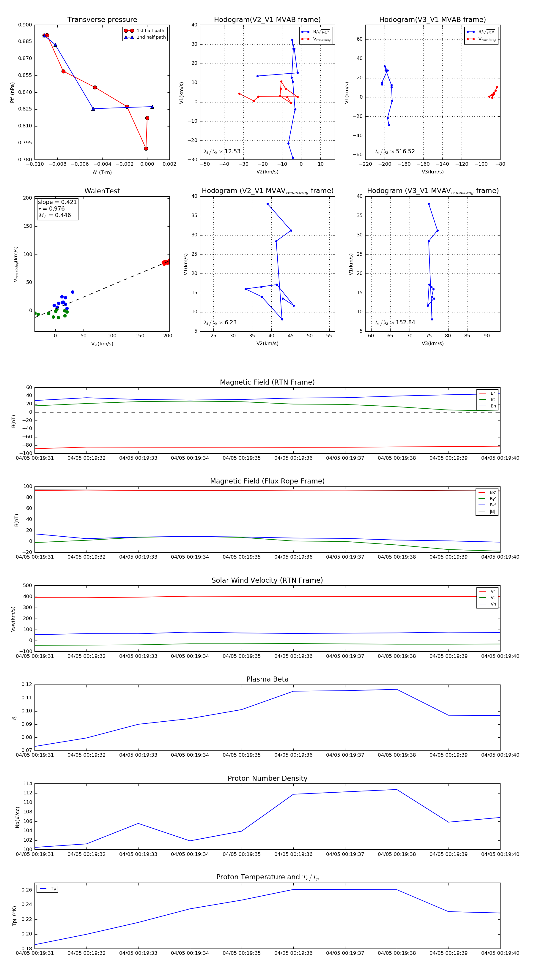Viewport: 535px width, 980px height.
Task: Click the "Proton Temperature and Te/Tp" title
Action: coord(267,877)
